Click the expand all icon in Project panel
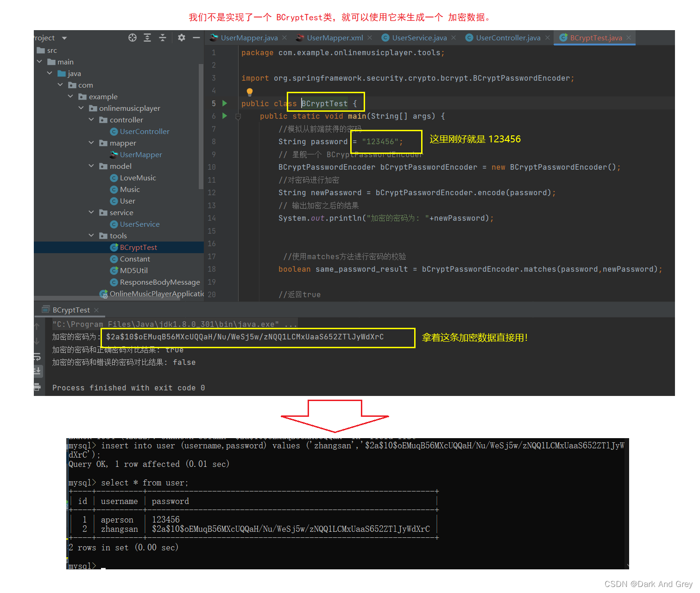The width and height of the screenshot is (700, 593). (x=147, y=38)
